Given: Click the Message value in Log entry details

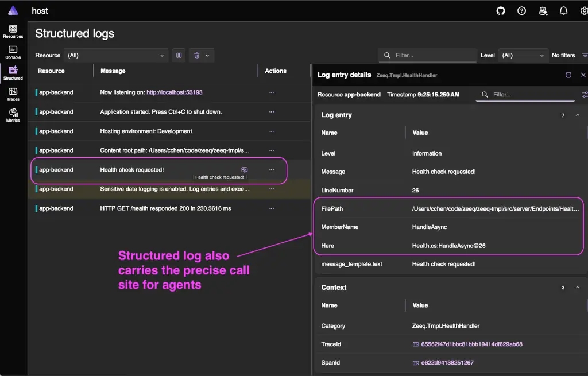Looking at the screenshot, I should click(x=444, y=172).
